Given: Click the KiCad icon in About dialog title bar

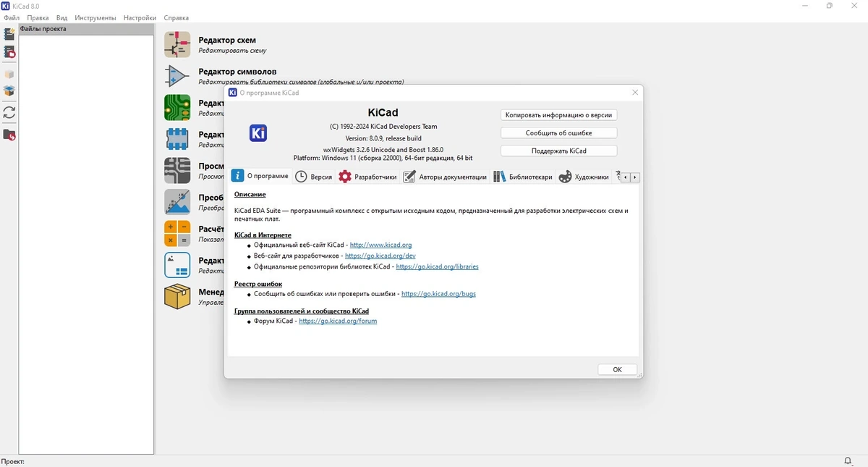Looking at the screenshot, I should pyautogui.click(x=233, y=93).
